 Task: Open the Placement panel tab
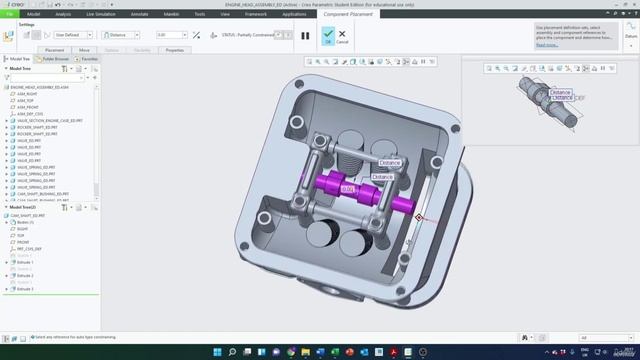pyautogui.click(x=54, y=50)
